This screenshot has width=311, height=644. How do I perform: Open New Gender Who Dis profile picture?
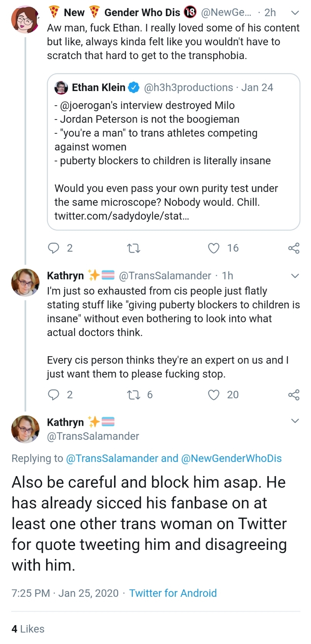click(25, 19)
